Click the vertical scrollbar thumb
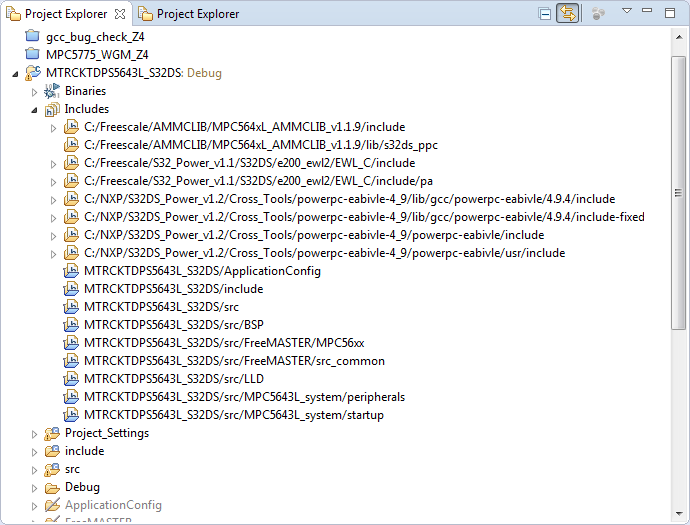 point(678,193)
